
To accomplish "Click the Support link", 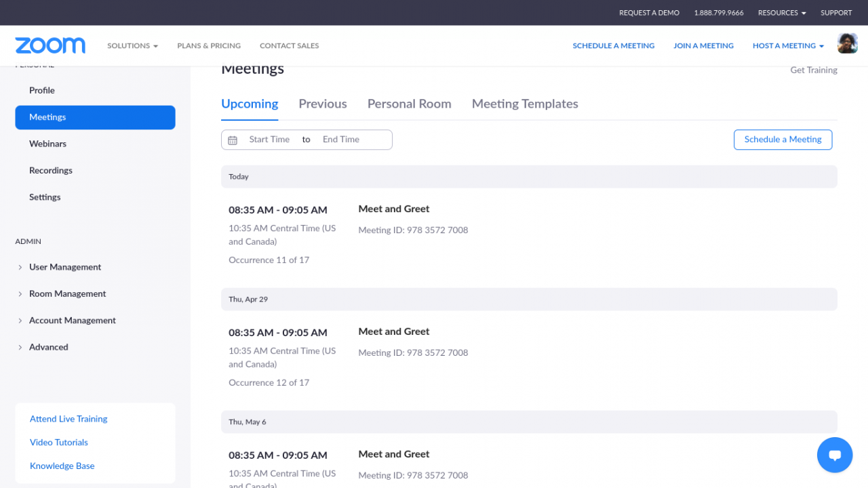I will (x=836, y=13).
